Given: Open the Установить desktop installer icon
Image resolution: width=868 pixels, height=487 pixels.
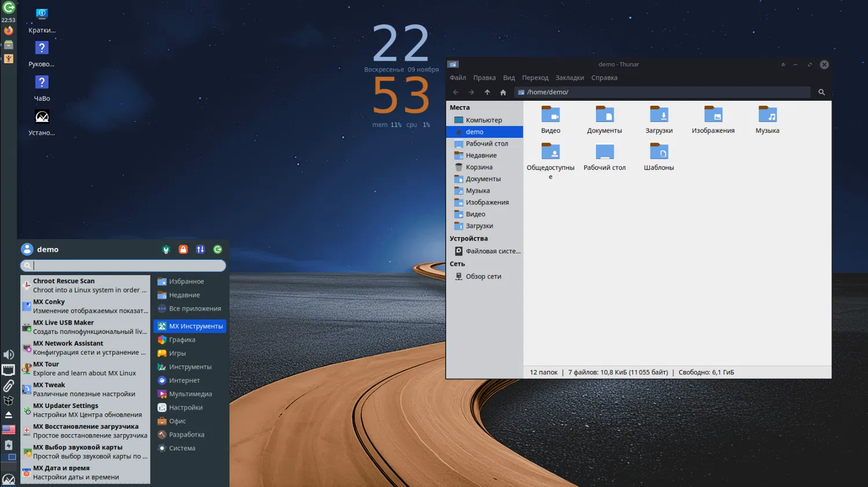Looking at the screenshot, I should point(42,117).
